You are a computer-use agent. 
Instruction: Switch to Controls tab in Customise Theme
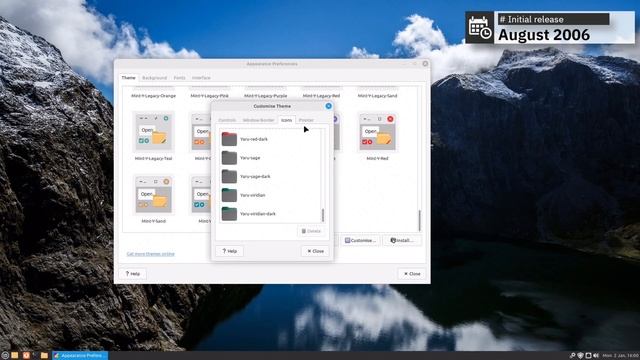click(227, 120)
